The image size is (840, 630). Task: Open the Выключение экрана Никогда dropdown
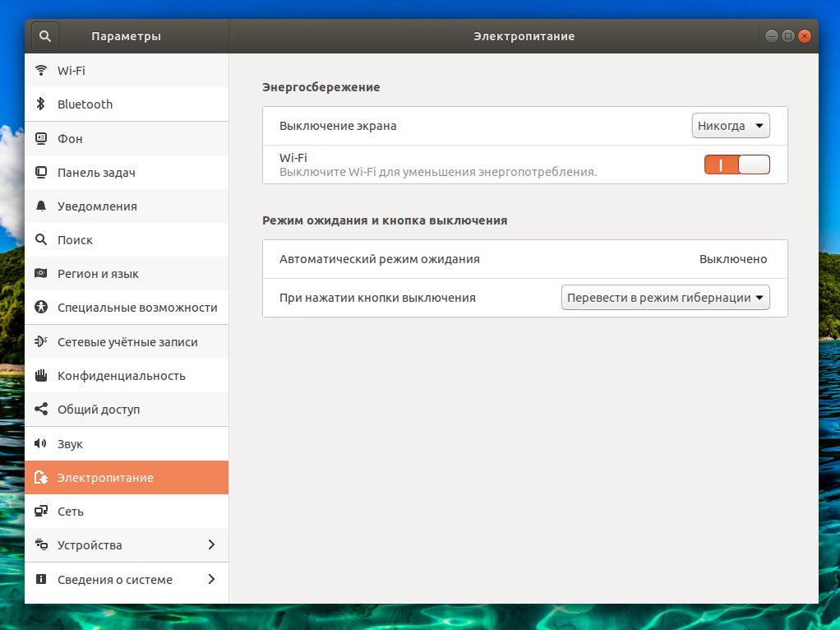pyautogui.click(x=731, y=126)
